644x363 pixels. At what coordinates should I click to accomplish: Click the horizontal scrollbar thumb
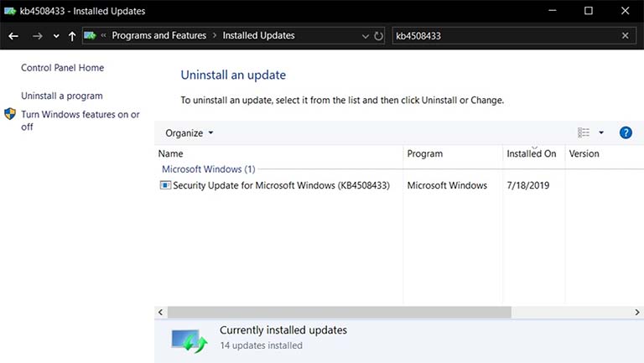(x=340, y=313)
